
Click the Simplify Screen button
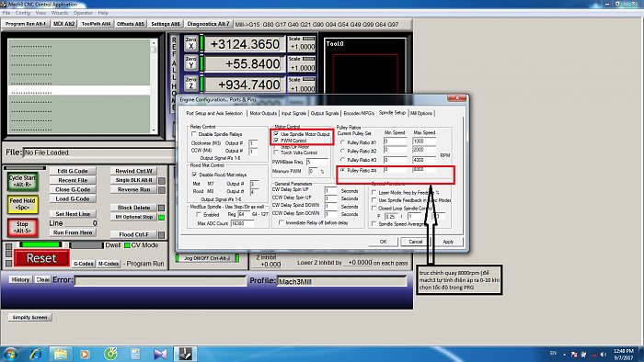click(x=29, y=317)
